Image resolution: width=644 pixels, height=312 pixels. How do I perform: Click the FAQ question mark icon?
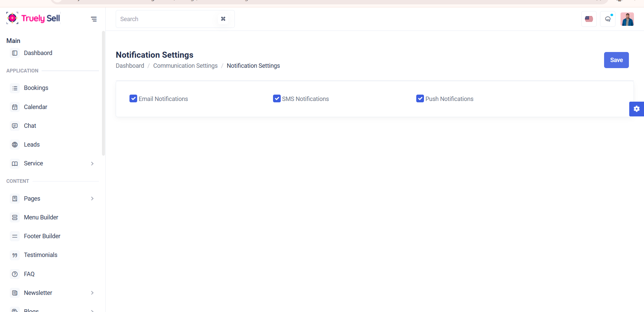click(x=15, y=274)
